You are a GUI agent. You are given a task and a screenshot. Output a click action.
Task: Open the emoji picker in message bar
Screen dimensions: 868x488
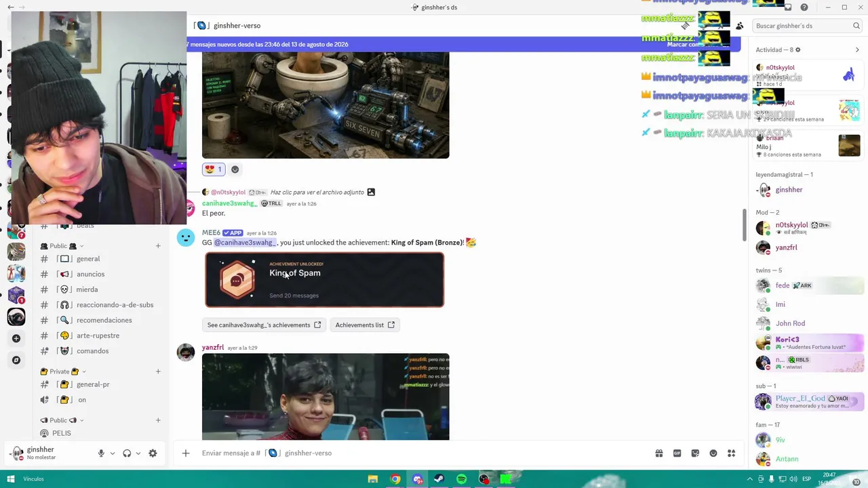coord(713,453)
